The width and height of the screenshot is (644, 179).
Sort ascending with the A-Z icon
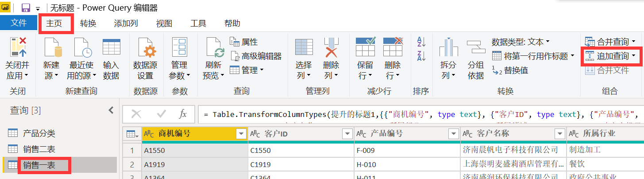(421, 42)
